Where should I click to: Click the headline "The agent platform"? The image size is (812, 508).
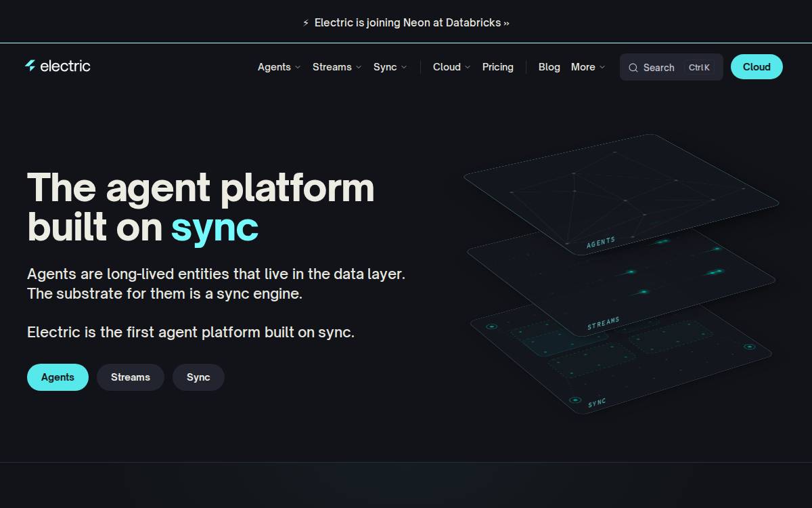(200, 188)
